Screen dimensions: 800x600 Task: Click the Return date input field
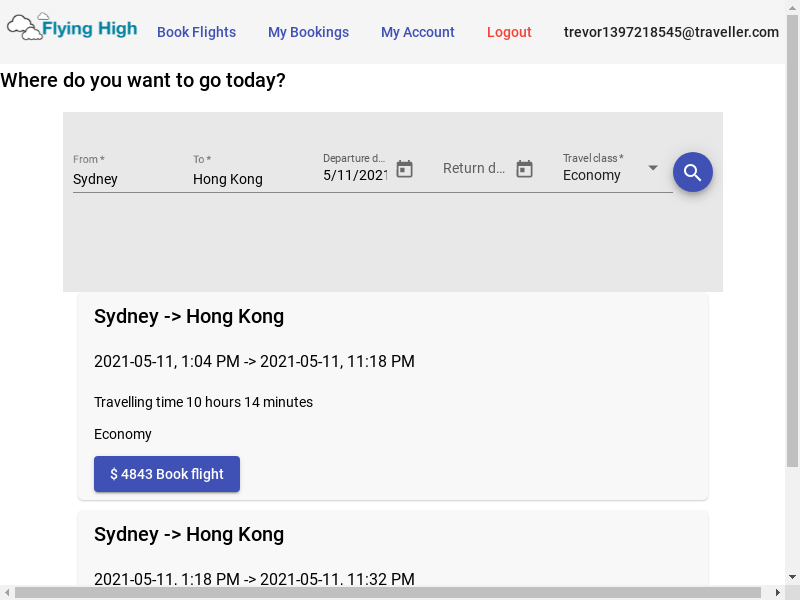pos(474,168)
